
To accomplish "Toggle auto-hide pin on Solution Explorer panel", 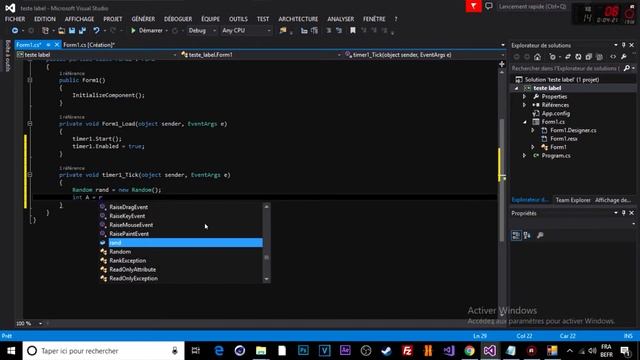I will [x=624, y=45].
